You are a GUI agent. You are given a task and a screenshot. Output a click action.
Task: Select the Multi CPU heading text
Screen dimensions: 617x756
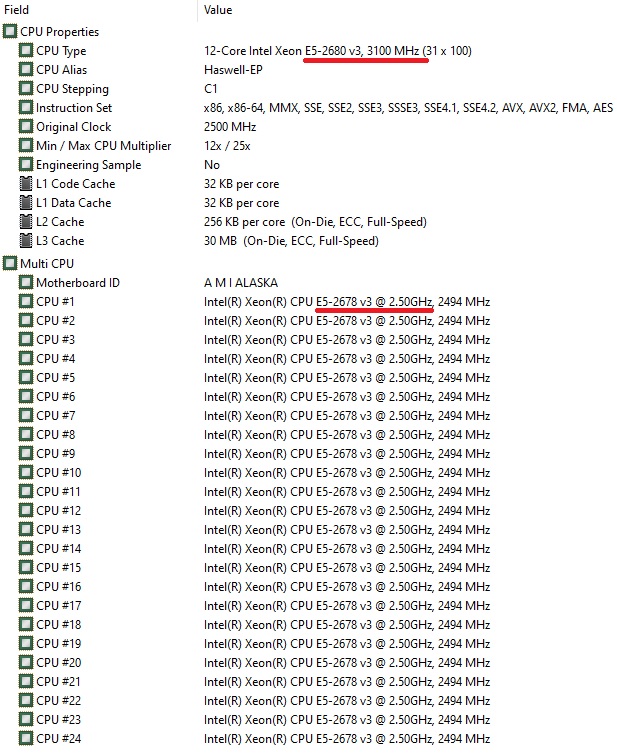47,264
